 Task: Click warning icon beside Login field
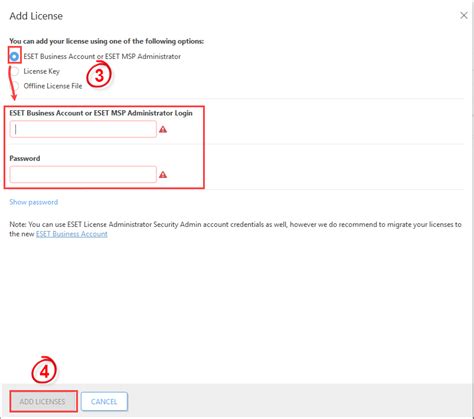[163, 129]
